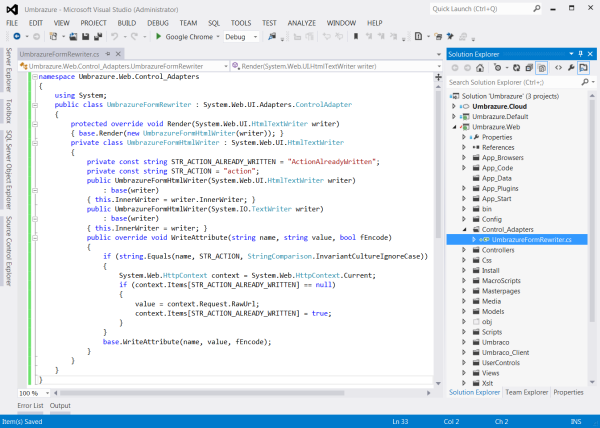This screenshot has width=600, height=428.
Task: Toggle Show All Files in Solution Explorer
Action: coord(540,67)
